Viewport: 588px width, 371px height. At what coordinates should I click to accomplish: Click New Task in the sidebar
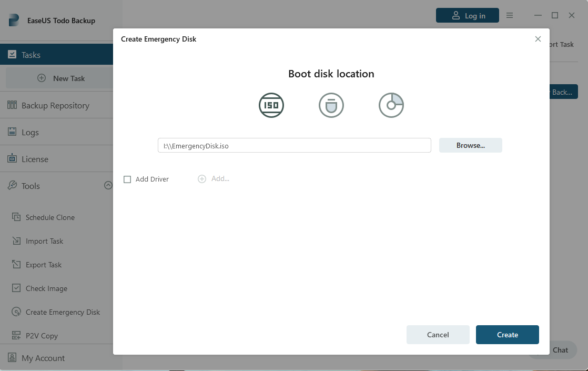pos(59,78)
